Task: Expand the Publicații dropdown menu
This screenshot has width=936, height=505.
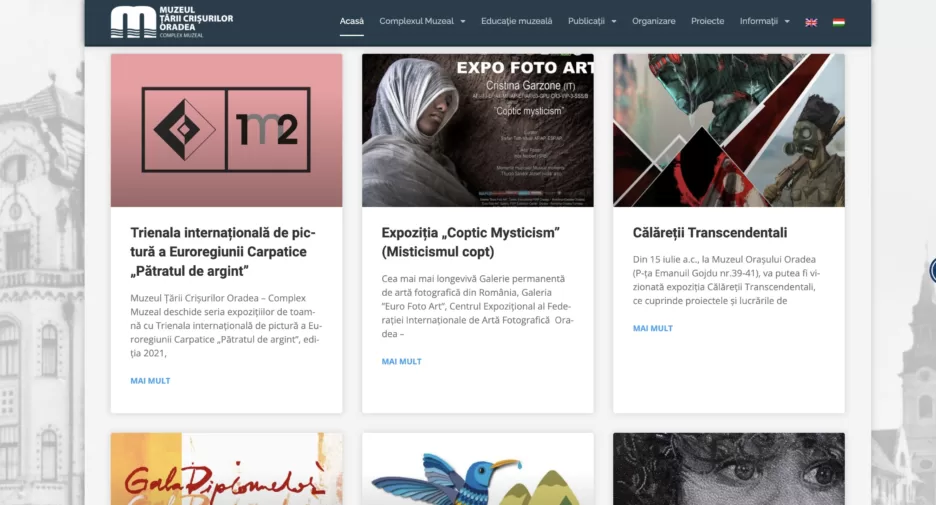Action: click(x=592, y=21)
